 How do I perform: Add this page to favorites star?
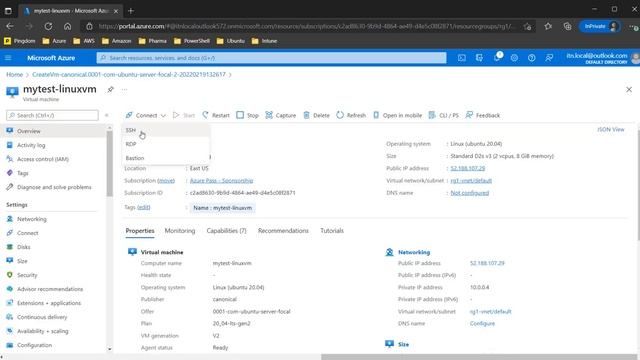pyautogui.click(x=527, y=27)
